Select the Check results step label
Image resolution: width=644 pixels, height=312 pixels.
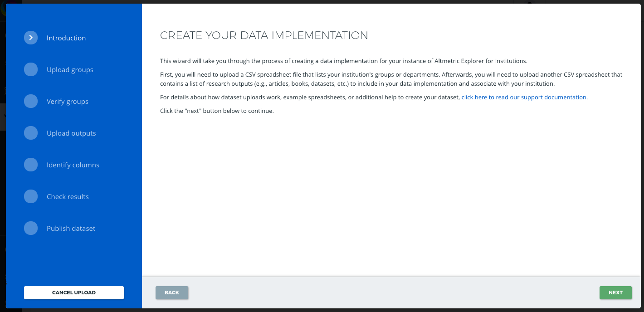coord(68,197)
